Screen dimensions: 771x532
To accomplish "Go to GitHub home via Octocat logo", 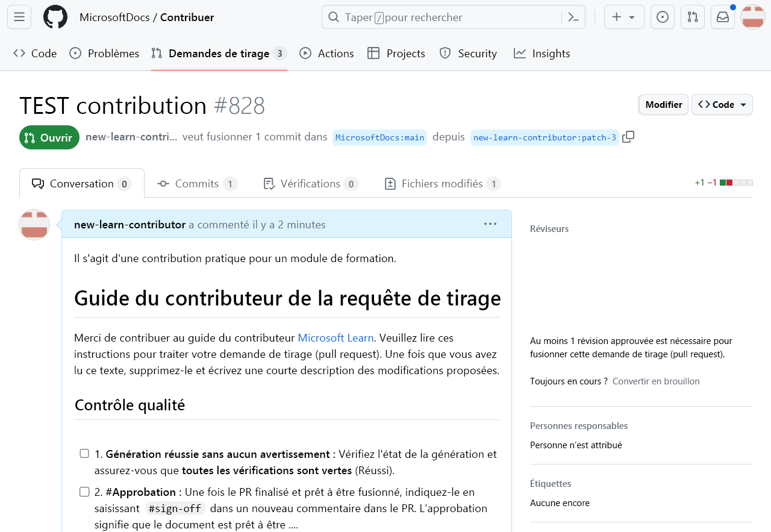I will [55, 17].
